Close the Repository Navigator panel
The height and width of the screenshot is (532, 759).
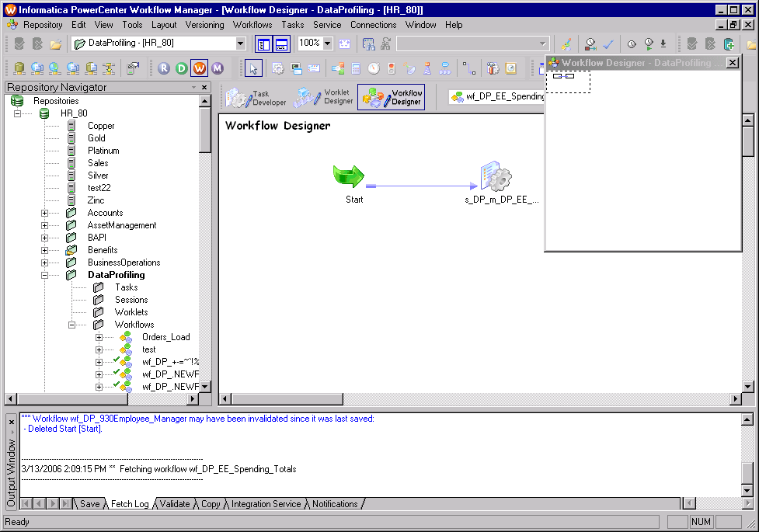pos(204,87)
